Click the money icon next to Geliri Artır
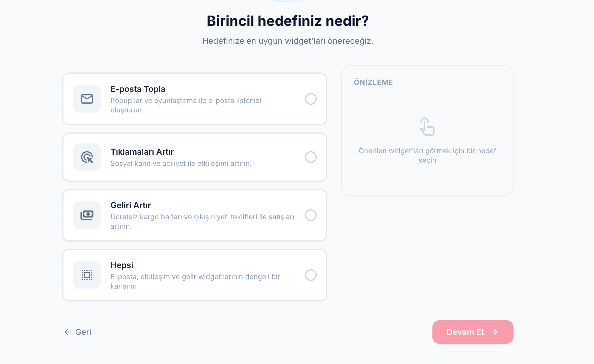The image size is (594, 364). tap(87, 215)
